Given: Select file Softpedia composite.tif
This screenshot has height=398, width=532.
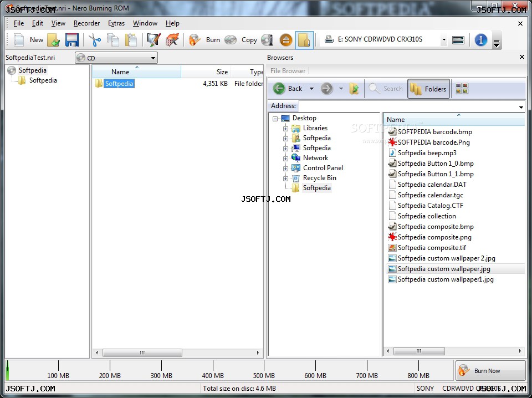Looking at the screenshot, I should click(x=432, y=248).
